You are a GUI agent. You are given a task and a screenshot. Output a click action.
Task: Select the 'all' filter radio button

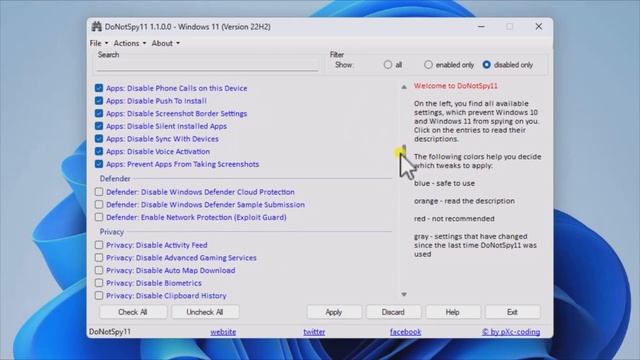388,65
